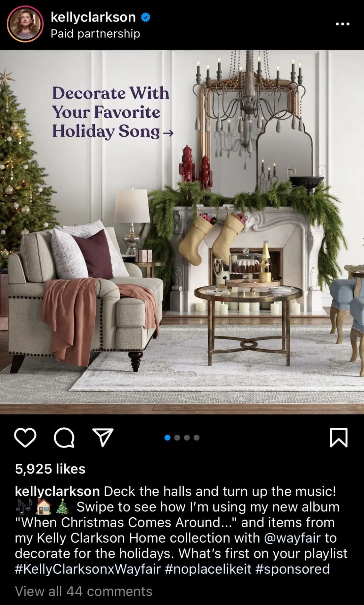Open kellyclarkson profile picture story
The height and width of the screenshot is (605, 364).
click(25, 24)
